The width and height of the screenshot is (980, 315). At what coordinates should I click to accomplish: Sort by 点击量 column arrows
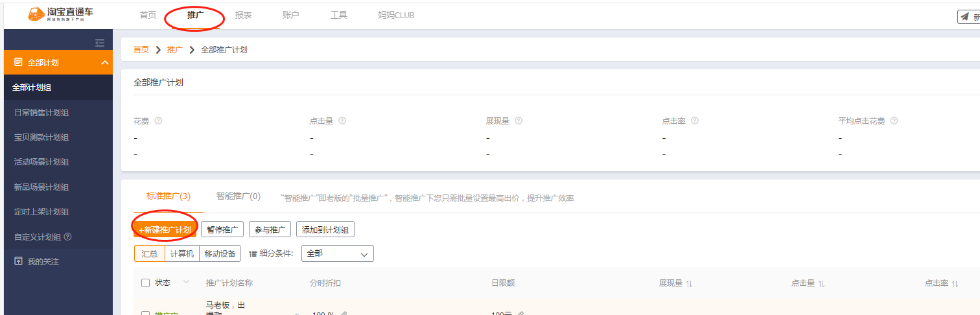click(821, 283)
